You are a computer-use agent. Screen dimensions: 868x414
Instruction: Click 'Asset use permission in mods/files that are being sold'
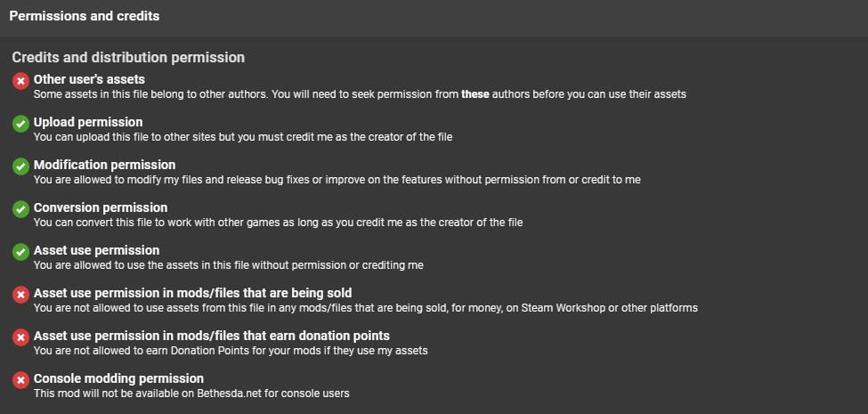coord(192,293)
